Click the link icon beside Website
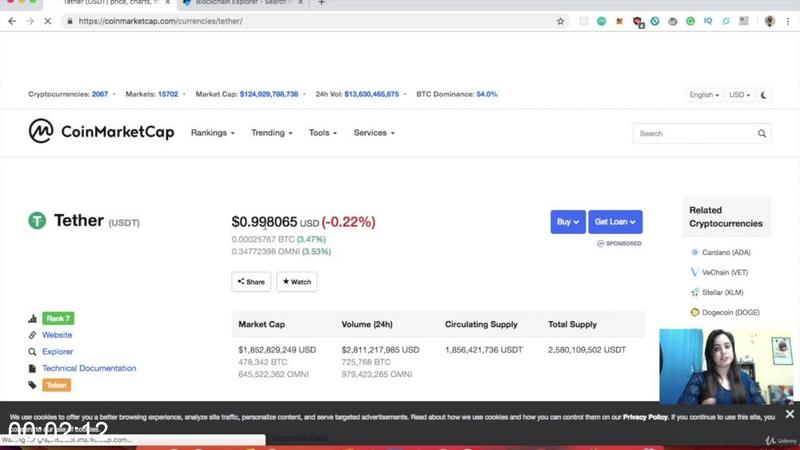The width and height of the screenshot is (800, 450). [32, 335]
